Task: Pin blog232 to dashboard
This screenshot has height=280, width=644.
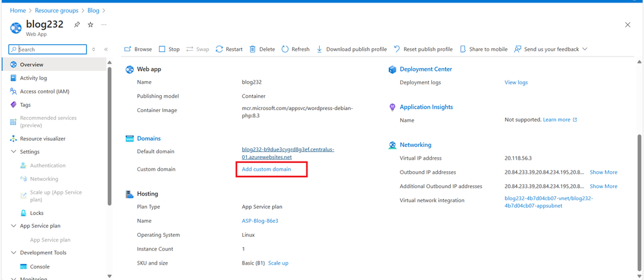Action: click(77, 24)
